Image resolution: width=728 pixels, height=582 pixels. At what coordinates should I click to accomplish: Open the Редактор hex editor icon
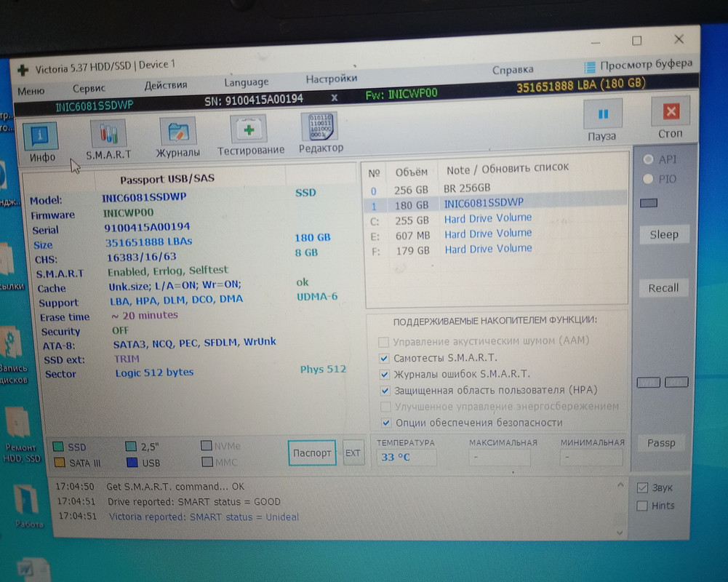(x=319, y=127)
